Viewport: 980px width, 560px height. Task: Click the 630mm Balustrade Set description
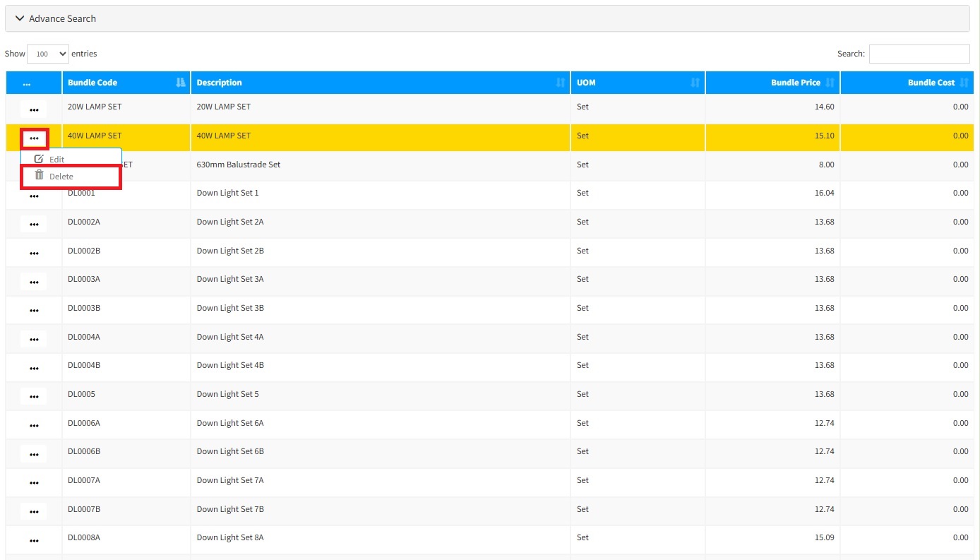(x=239, y=165)
